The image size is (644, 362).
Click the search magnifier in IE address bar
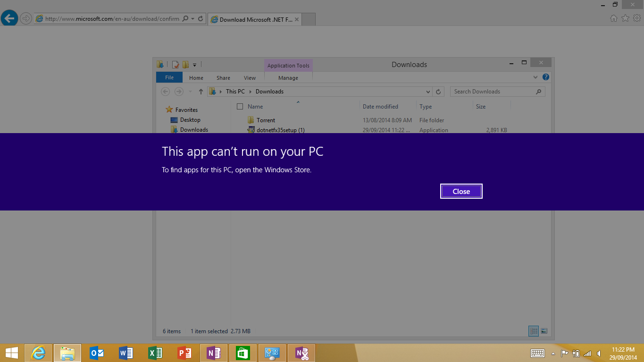click(185, 19)
